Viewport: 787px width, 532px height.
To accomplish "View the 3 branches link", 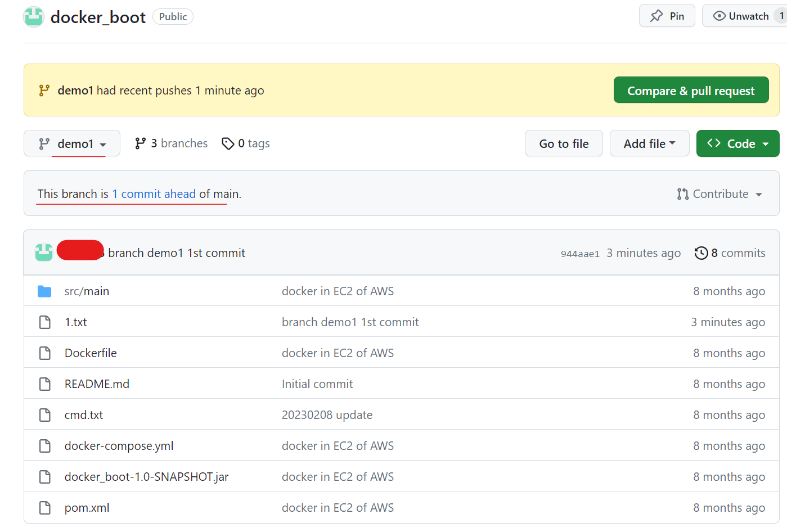I will (x=172, y=143).
